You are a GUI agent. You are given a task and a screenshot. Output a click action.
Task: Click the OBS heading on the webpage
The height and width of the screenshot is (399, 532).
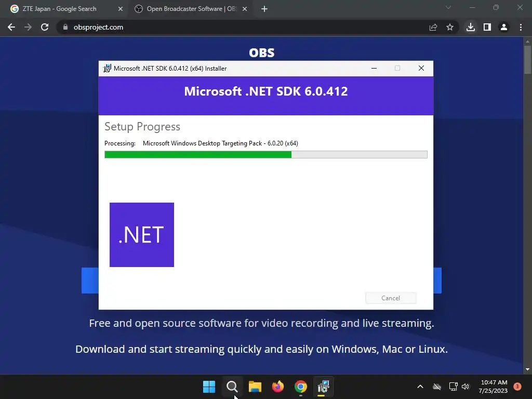tap(262, 52)
